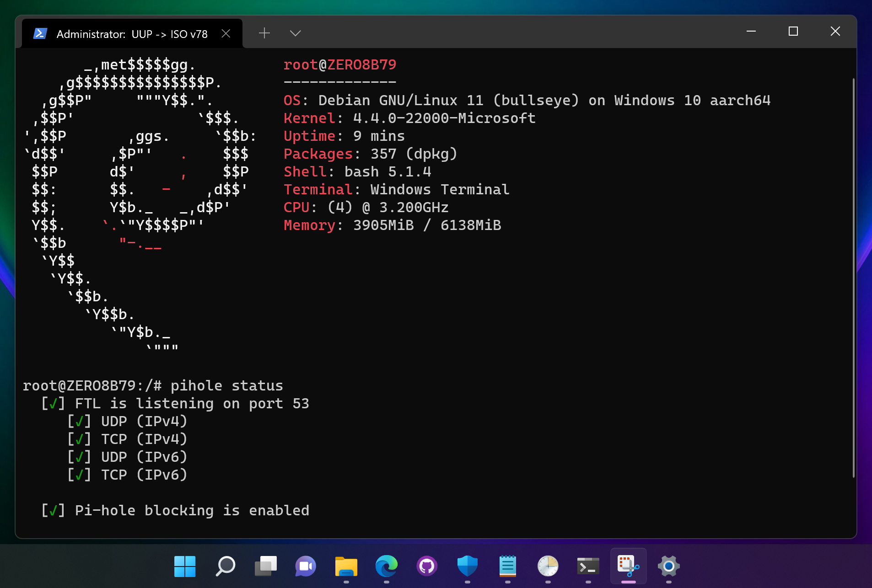This screenshot has width=872, height=588.
Task: Open Task View from the taskbar
Action: tap(265, 567)
